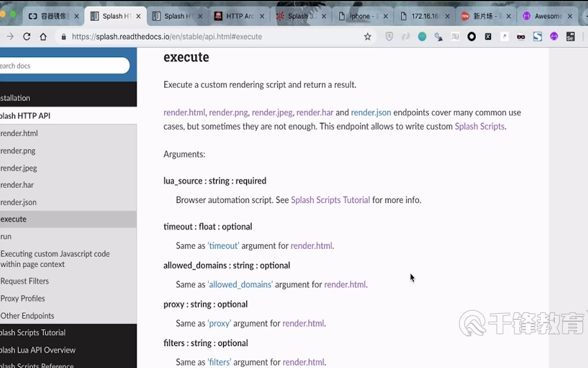Switch to the iphone tab
Viewport: 588px width, 368px height.
coord(362,16)
